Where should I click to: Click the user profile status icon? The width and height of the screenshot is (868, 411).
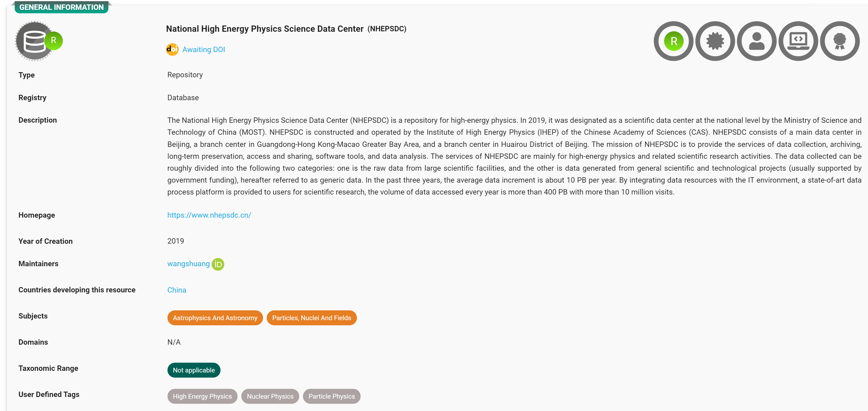[x=757, y=41]
